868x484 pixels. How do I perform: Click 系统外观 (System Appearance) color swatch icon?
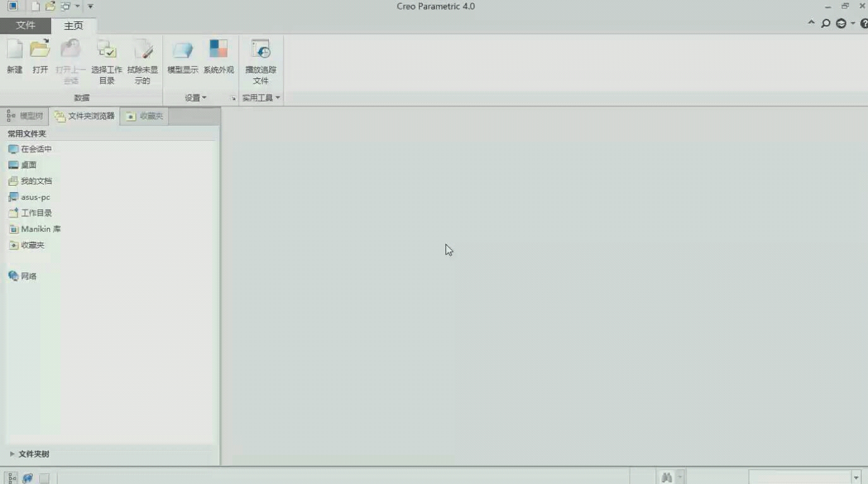(219, 50)
